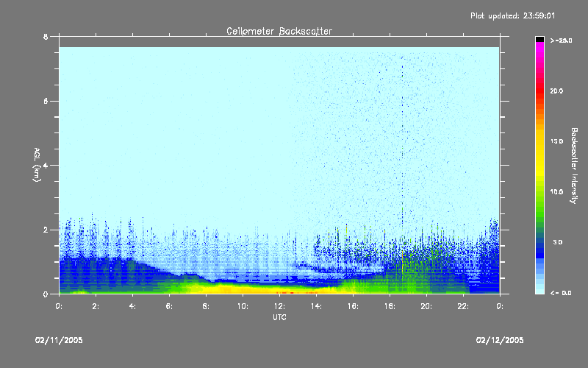Click the '20:' hour tick label

tap(426, 306)
